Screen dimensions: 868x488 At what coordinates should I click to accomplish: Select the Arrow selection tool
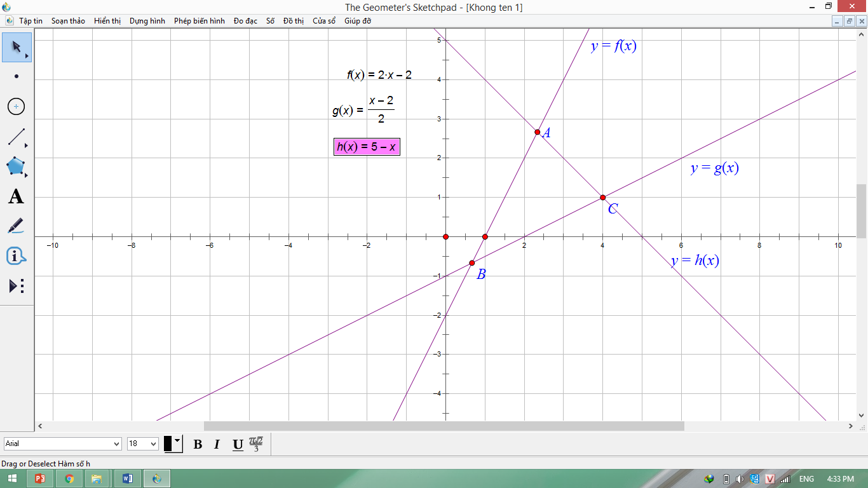coord(17,47)
